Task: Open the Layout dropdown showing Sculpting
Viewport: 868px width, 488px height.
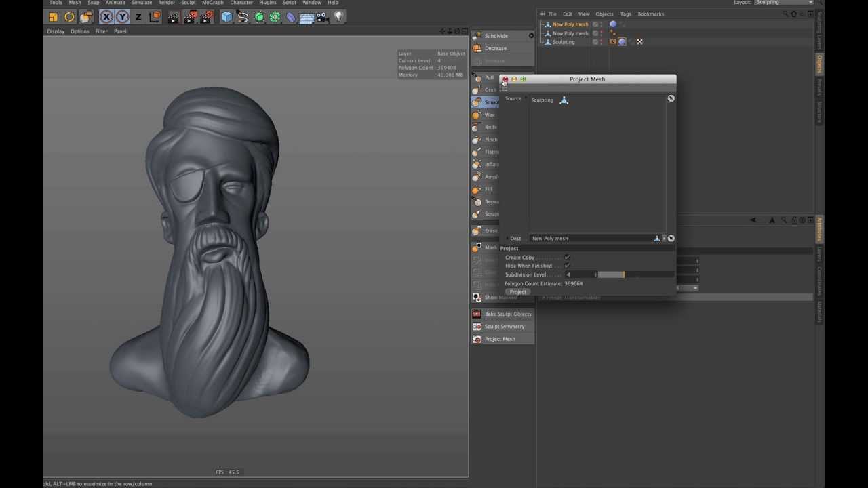Action: tap(784, 3)
